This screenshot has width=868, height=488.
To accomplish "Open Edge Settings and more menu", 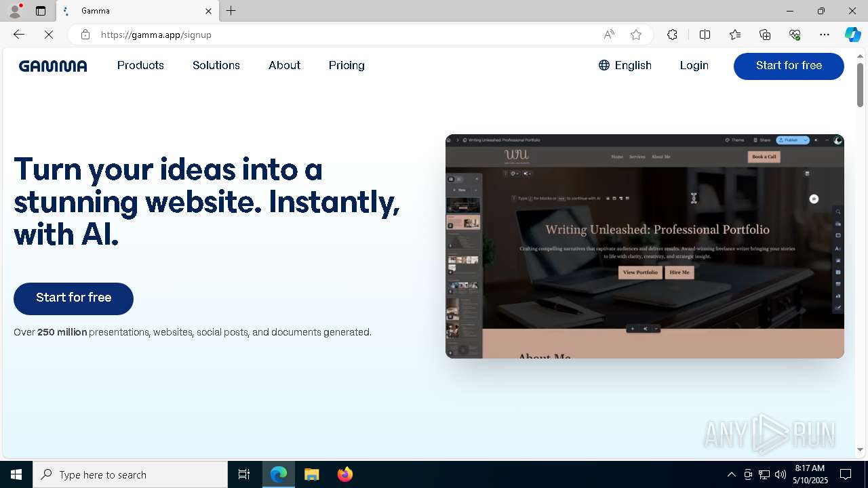I will click(825, 35).
